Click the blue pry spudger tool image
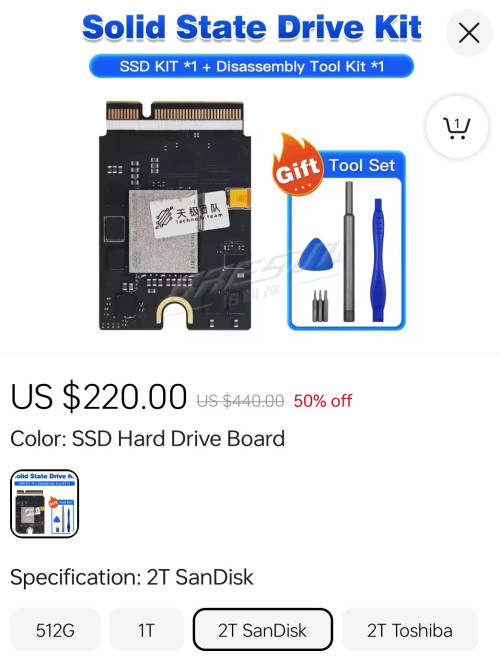The image size is (500, 663). (x=378, y=260)
